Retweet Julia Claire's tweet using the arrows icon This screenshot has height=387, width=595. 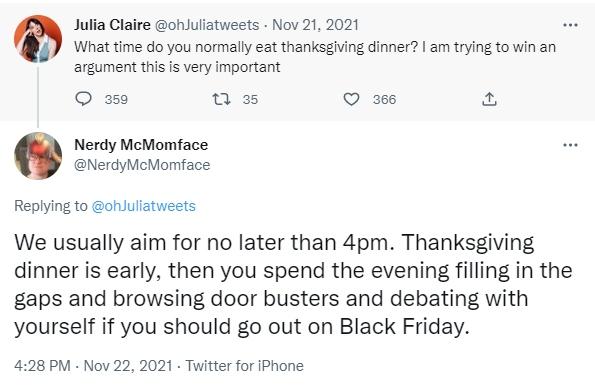[x=221, y=99]
